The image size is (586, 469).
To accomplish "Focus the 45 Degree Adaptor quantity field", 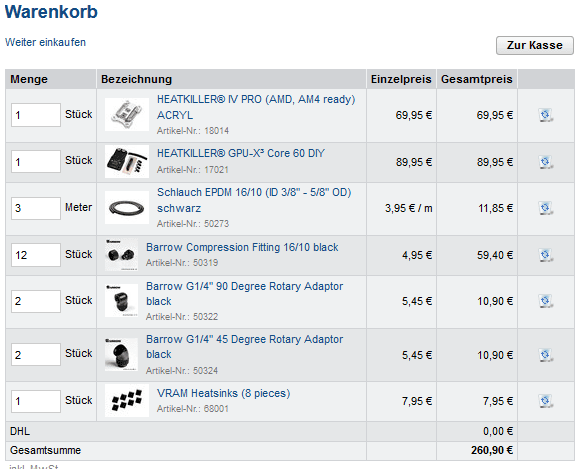I will 36,354.
